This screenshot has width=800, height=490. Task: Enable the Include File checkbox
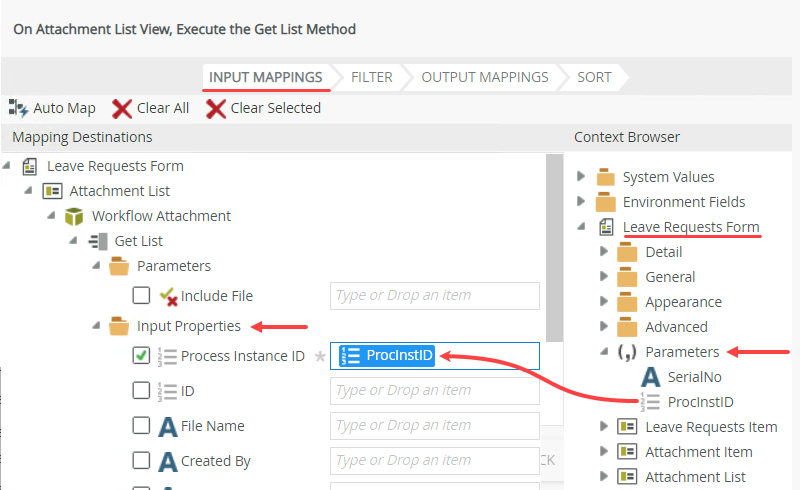click(142, 295)
